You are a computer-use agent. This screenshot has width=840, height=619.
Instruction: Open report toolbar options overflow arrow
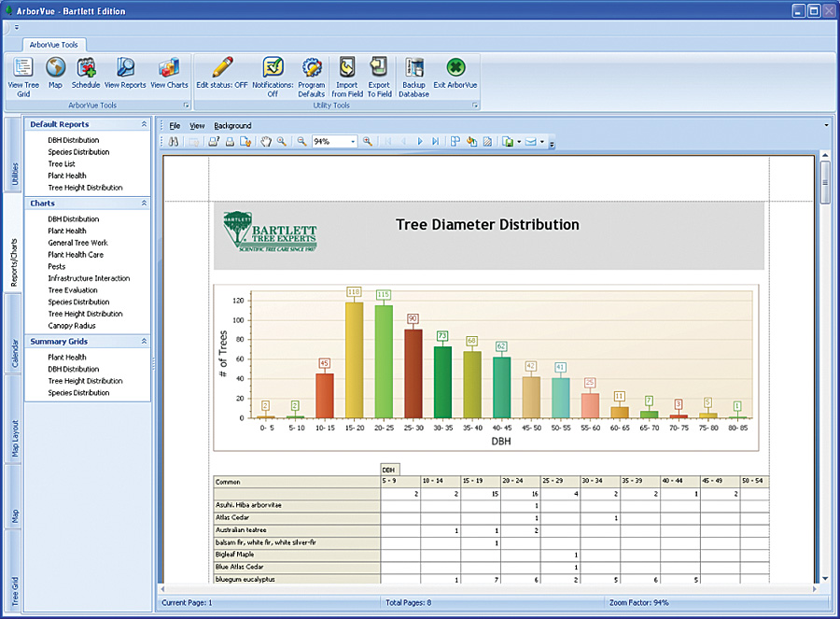[x=553, y=144]
